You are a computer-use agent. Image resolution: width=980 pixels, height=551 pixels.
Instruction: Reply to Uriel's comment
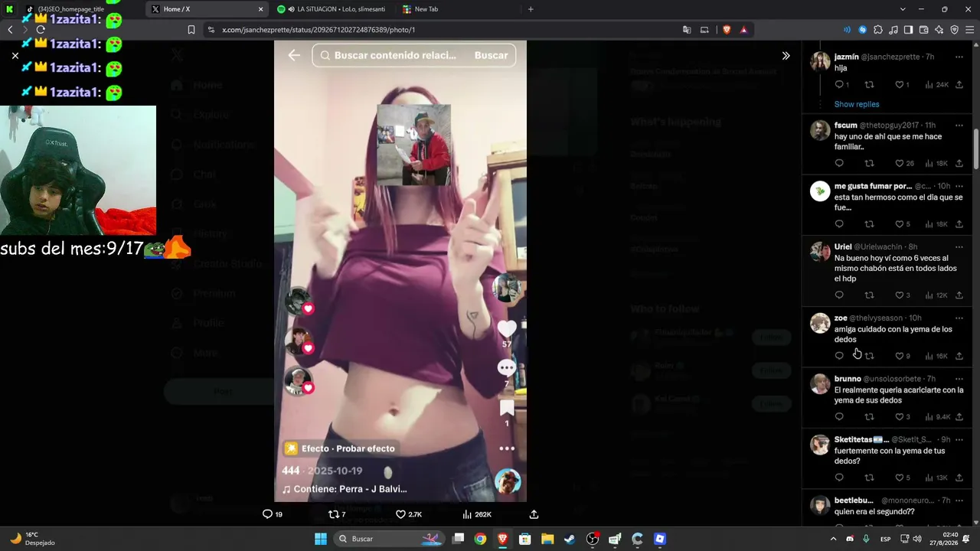pos(839,295)
